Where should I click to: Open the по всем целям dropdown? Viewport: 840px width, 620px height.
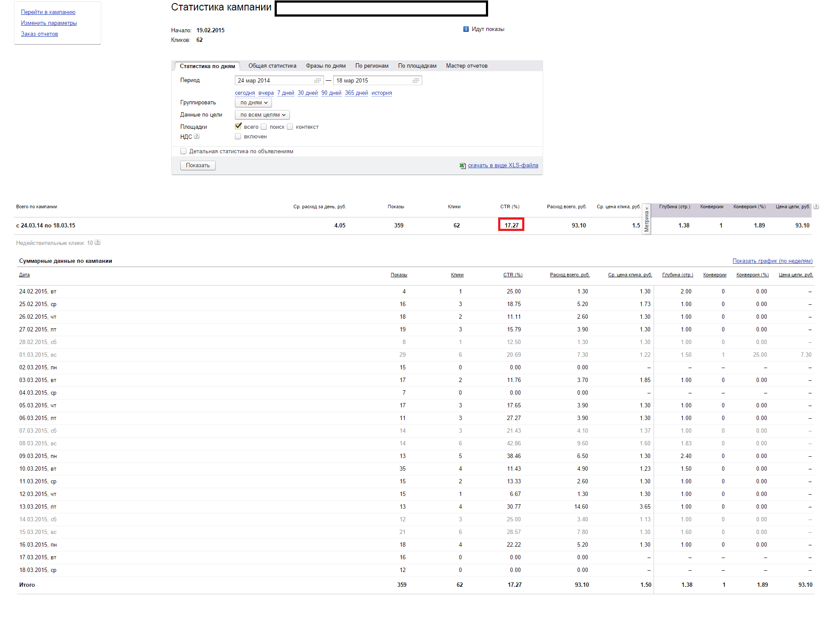point(262,115)
